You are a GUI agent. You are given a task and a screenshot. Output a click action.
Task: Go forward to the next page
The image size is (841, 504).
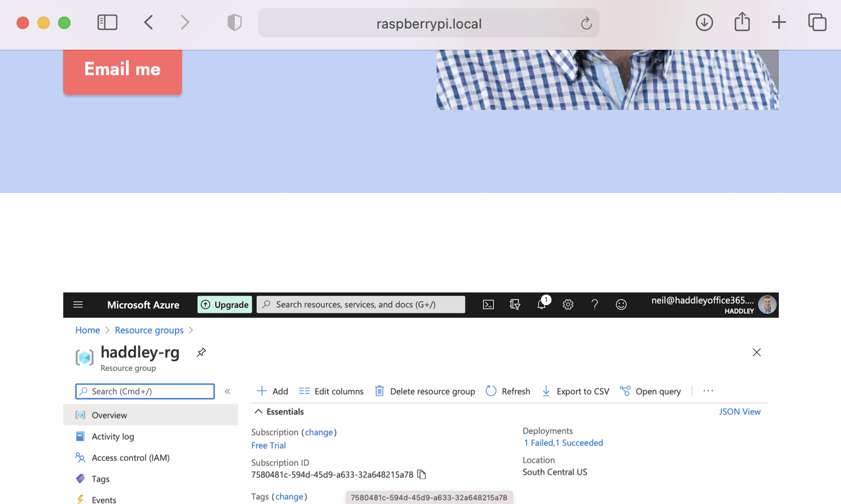[185, 22]
